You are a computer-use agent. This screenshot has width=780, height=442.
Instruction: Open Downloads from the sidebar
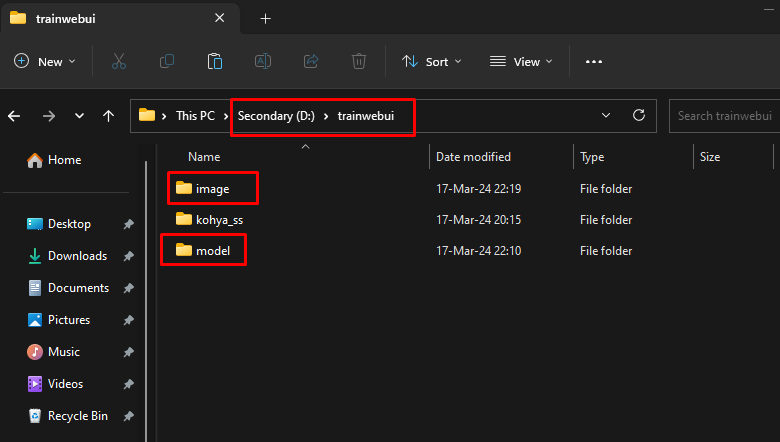tap(77, 256)
